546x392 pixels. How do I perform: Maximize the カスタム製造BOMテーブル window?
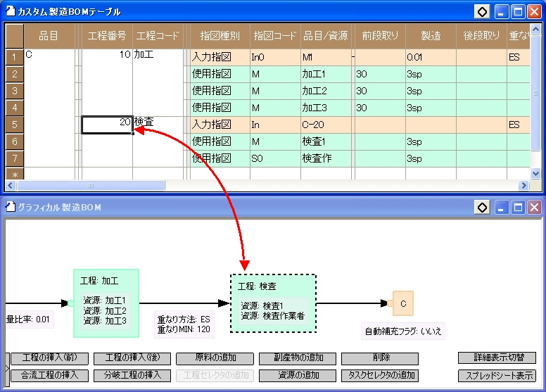tap(518, 12)
